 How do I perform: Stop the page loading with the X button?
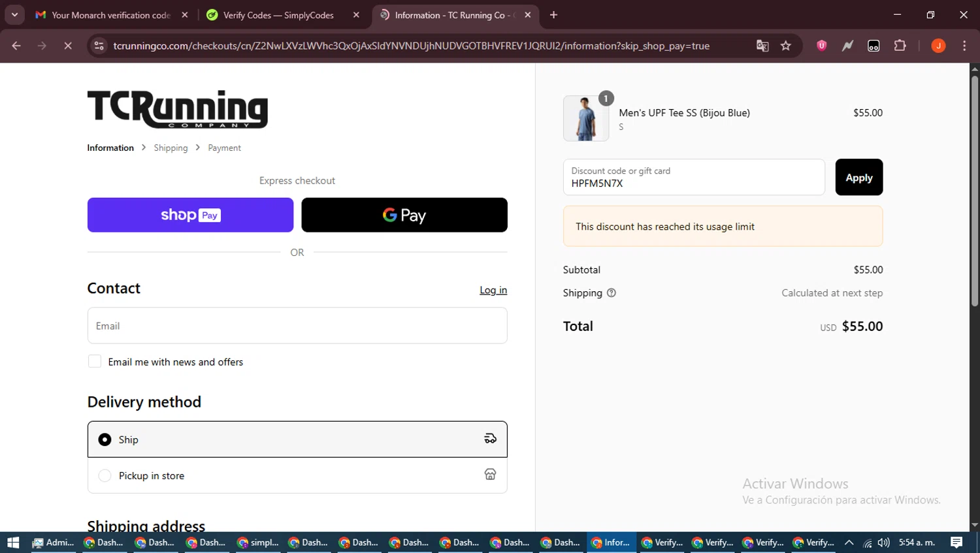coord(67,46)
